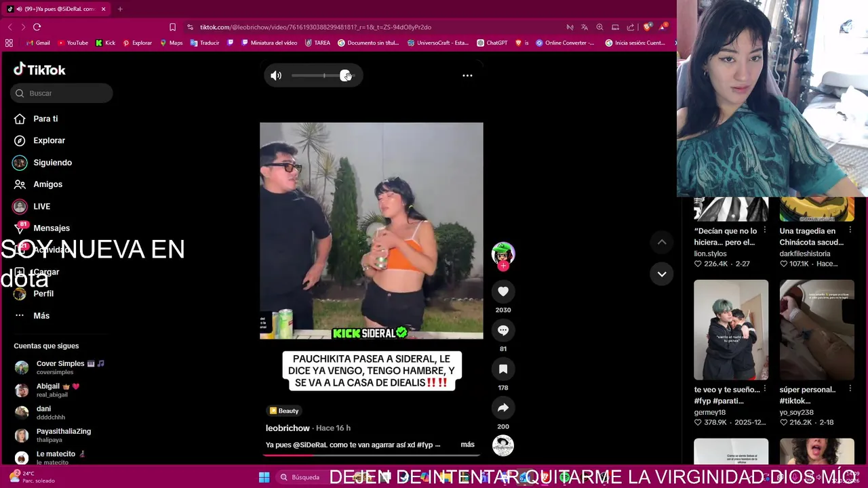Open options for lion.stylos video
Image resolution: width=868 pixels, height=488 pixels.
click(764, 230)
